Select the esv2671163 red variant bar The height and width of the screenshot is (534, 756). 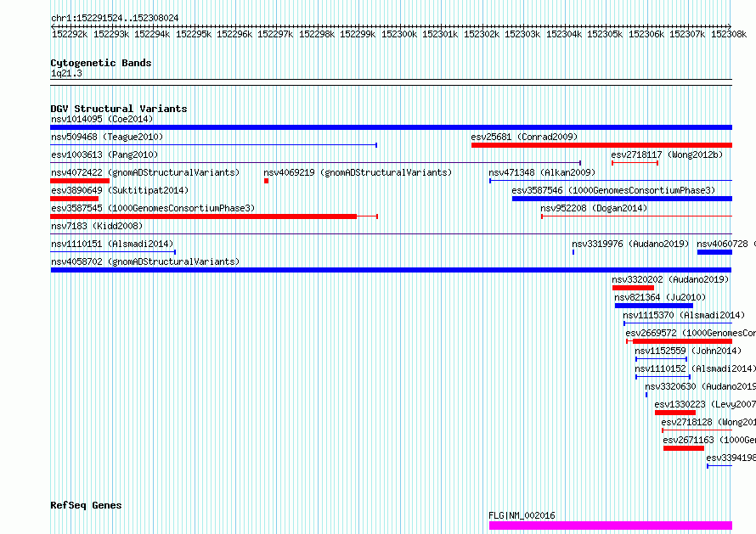click(x=684, y=448)
